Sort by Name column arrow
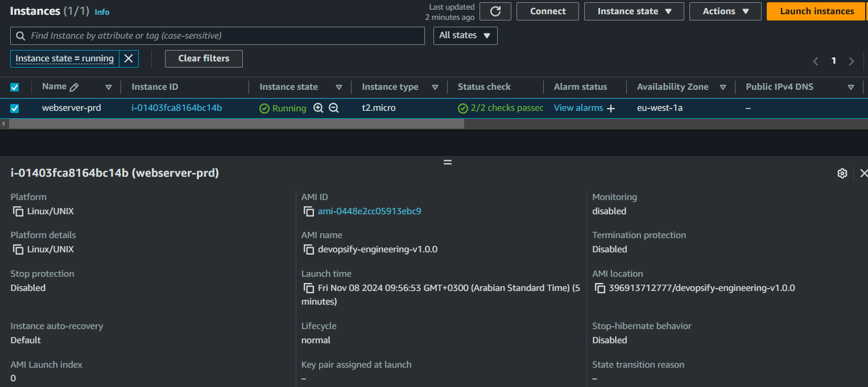The height and width of the screenshot is (387, 868). pyautogui.click(x=109, y=88)
